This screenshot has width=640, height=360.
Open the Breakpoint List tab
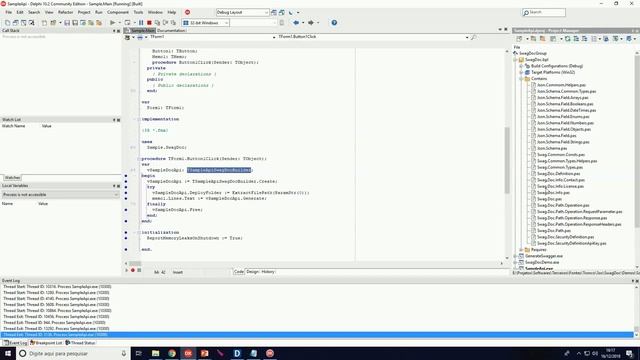coord(46,343)
